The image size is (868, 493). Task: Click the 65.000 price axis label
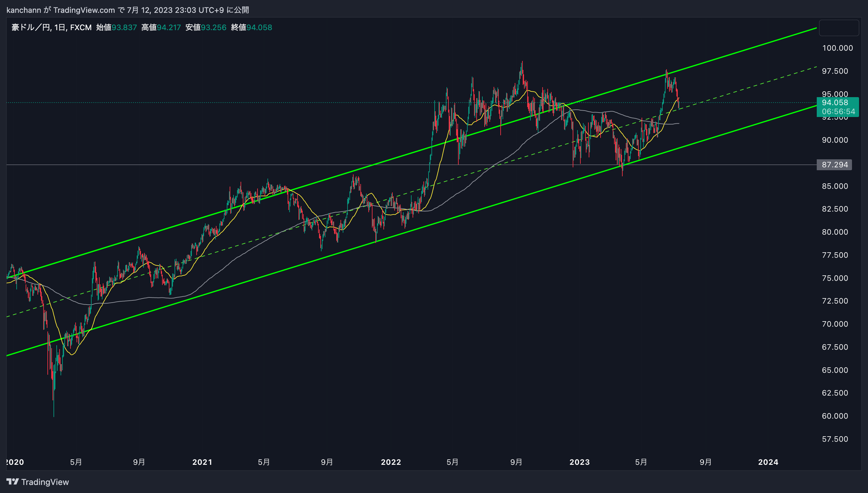(835, 370)
